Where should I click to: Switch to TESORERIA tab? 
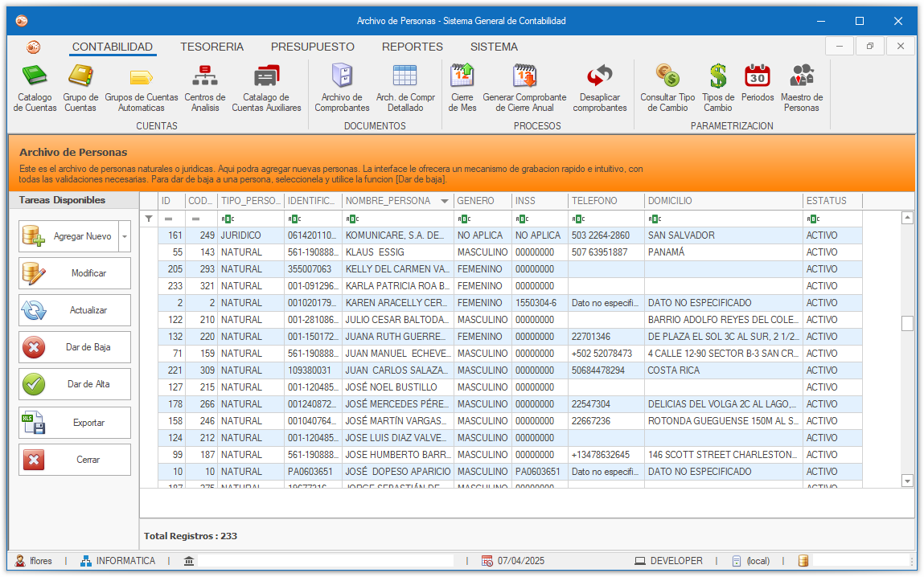(x=212, y=47)
